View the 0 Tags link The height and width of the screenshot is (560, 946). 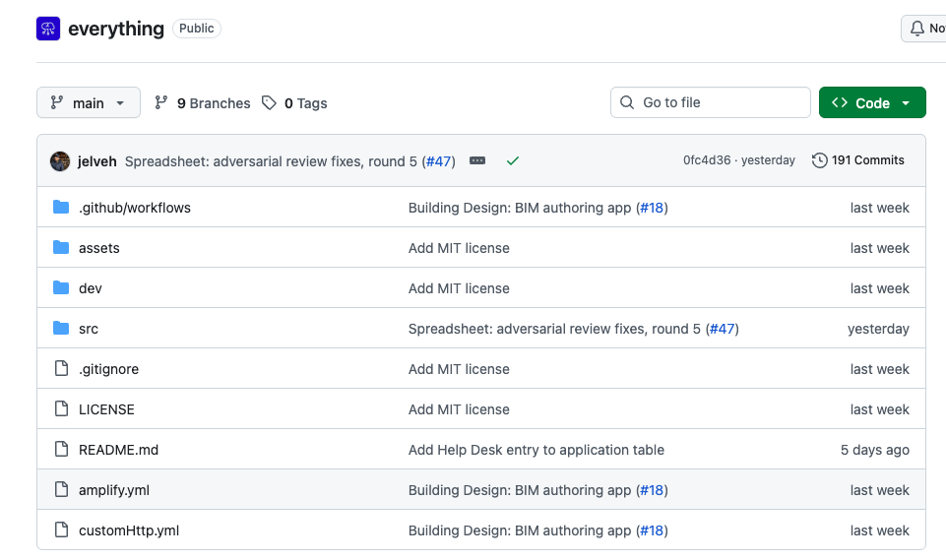point(294,103)
